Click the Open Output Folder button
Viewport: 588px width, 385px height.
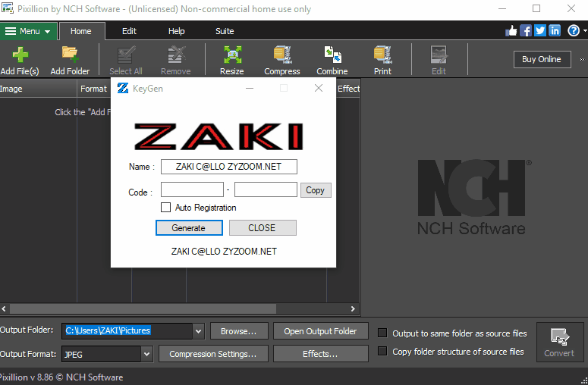pyautogui.click(x=321, y=331)
